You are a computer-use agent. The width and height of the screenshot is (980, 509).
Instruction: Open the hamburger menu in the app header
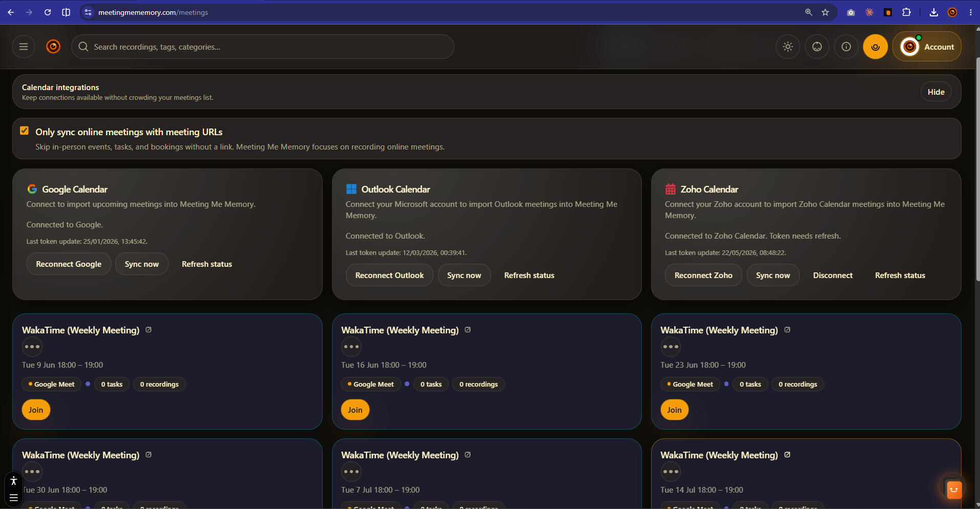[x=24, y=47]
